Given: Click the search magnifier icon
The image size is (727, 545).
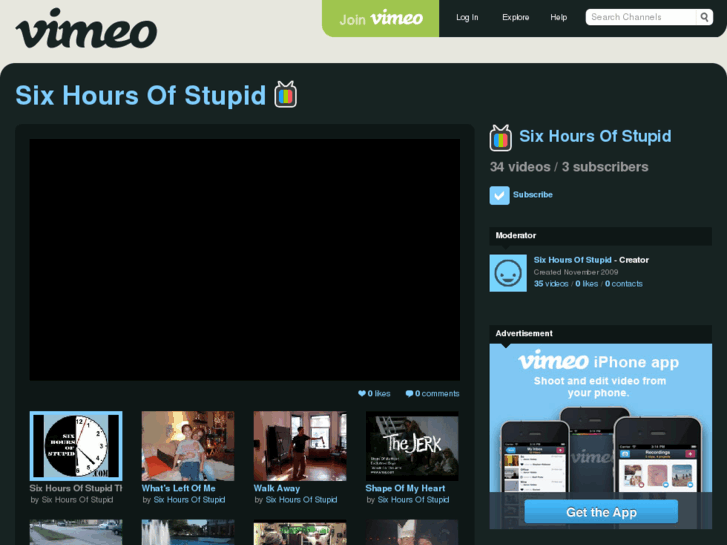Looking at the screenshot, I should pyautogui.click(x=704, y=17).
